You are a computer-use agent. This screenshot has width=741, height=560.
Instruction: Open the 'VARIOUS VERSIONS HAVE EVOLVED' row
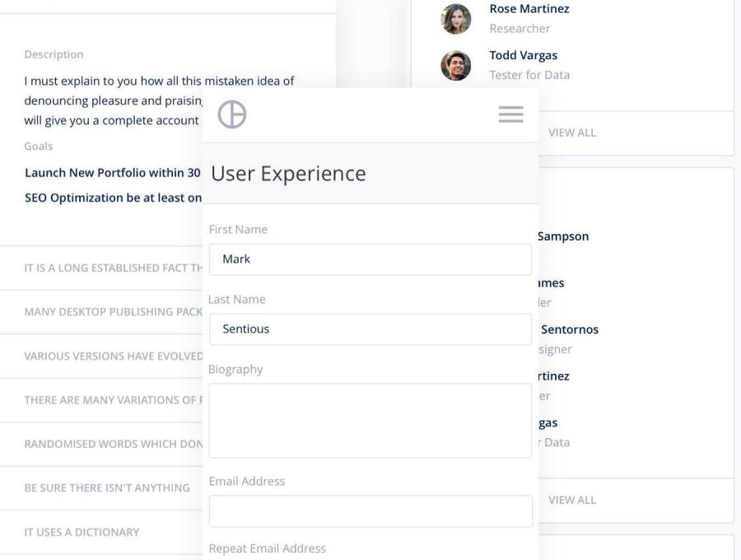tap(101, 357)
